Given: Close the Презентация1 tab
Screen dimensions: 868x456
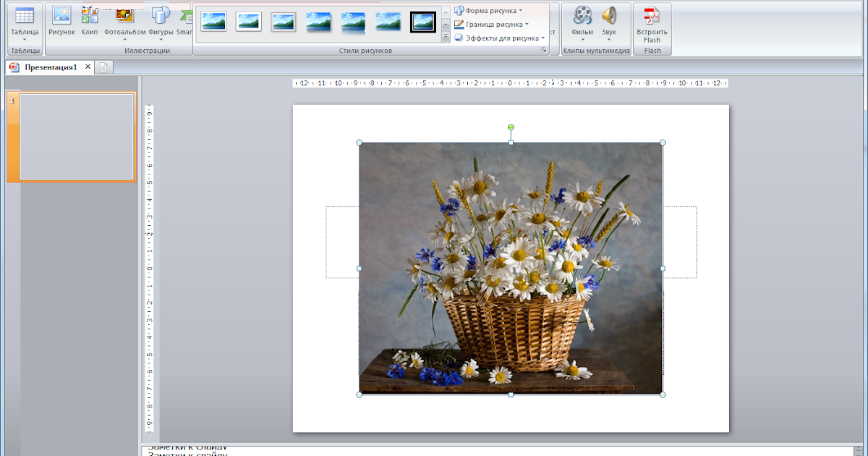Looking at the screenshot, I should 88,67.
